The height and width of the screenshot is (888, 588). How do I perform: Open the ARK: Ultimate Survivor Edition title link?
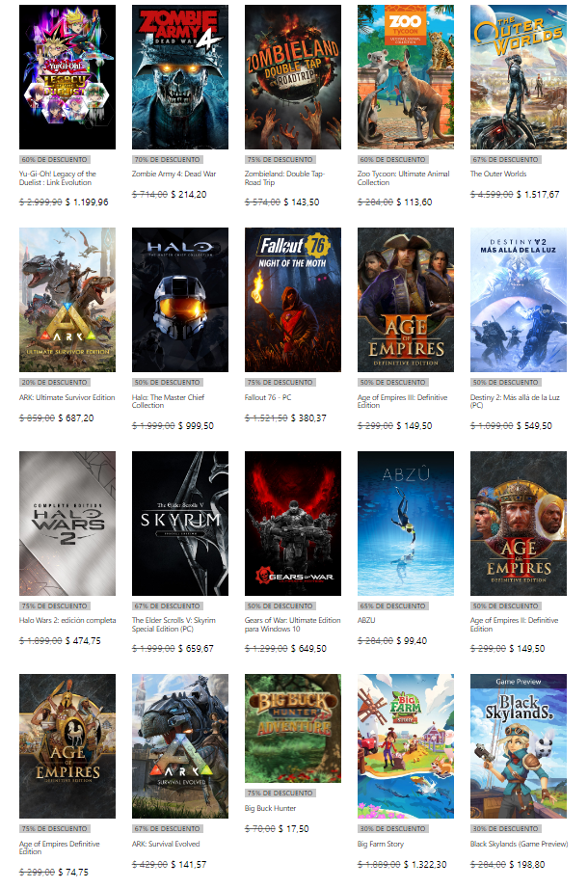tap(67, 397)
